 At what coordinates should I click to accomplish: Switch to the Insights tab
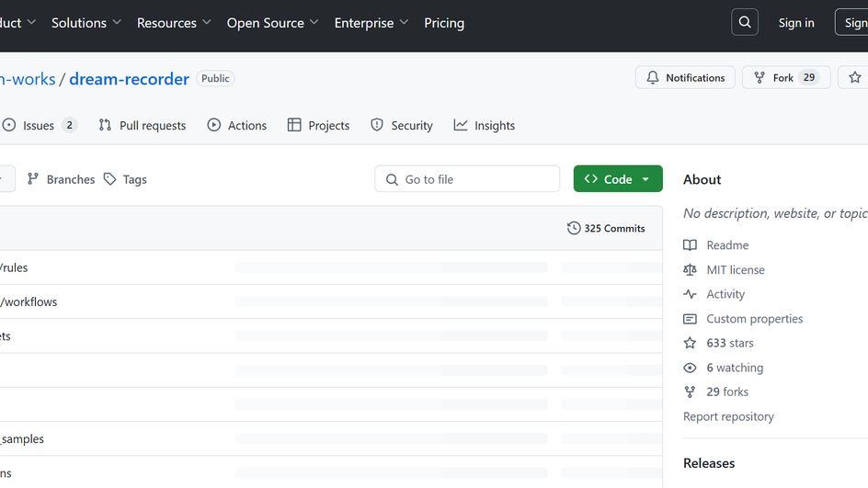485,126
